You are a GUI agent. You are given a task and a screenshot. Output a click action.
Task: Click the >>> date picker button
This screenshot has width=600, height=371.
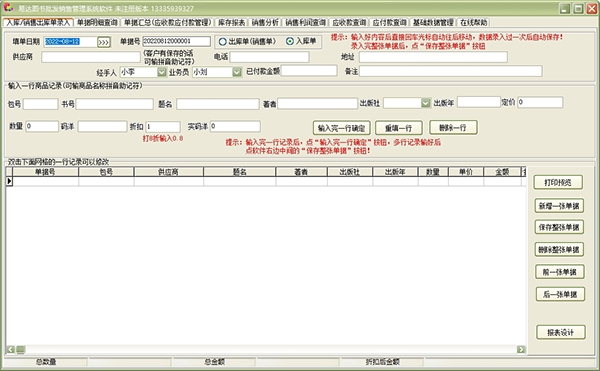click(104, 42)
